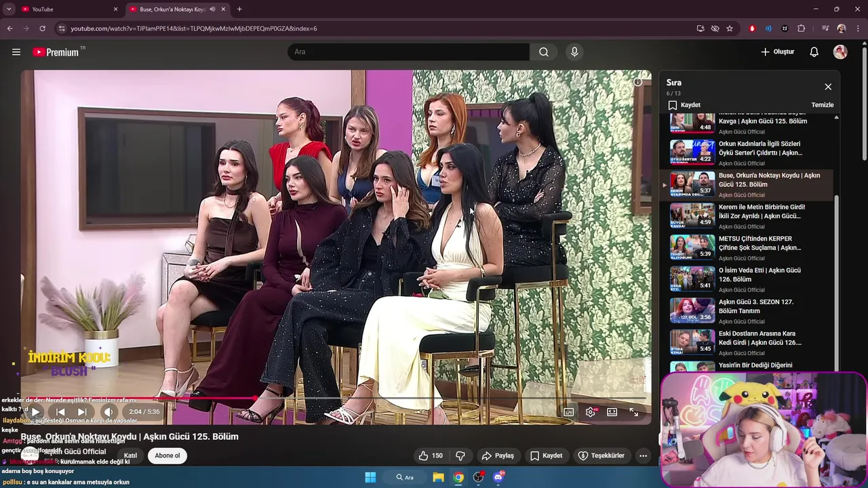Screen dimensions: 868x488
Task: Click the taskbar Ara search box
Action: coord(406,477)
